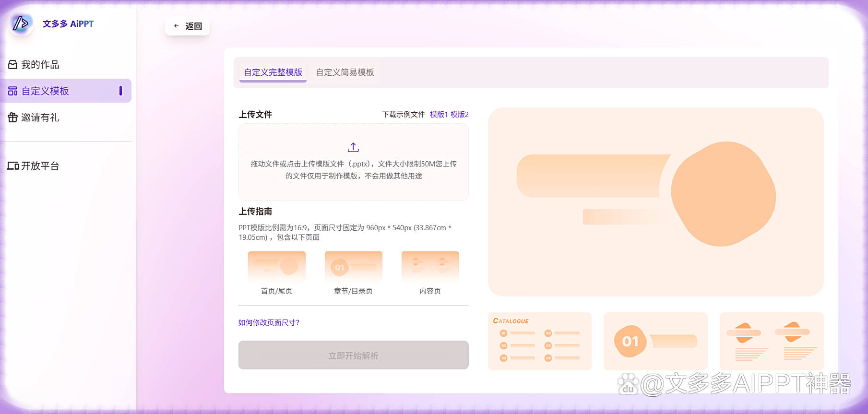This screenshot has height=414, width=868.
Task: Click the PPT模版比例需为16:9 guideline text
Action: [345, 232]
